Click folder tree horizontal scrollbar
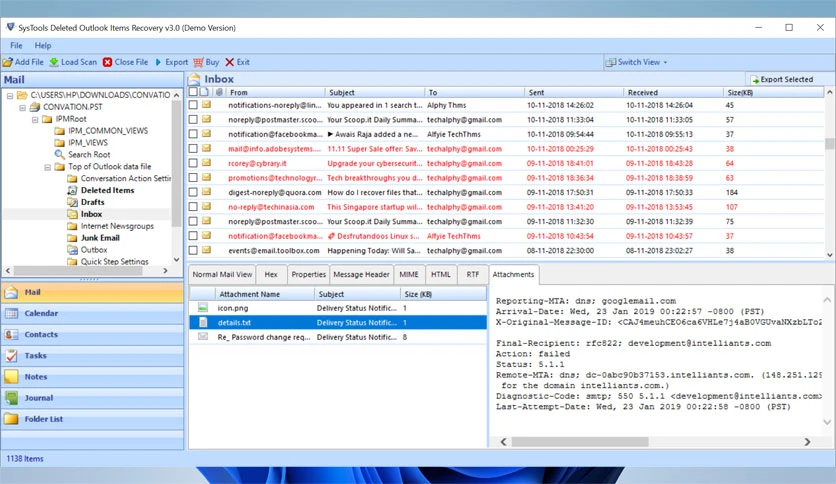The image size is (836, 484). click(x=78, y=271)
